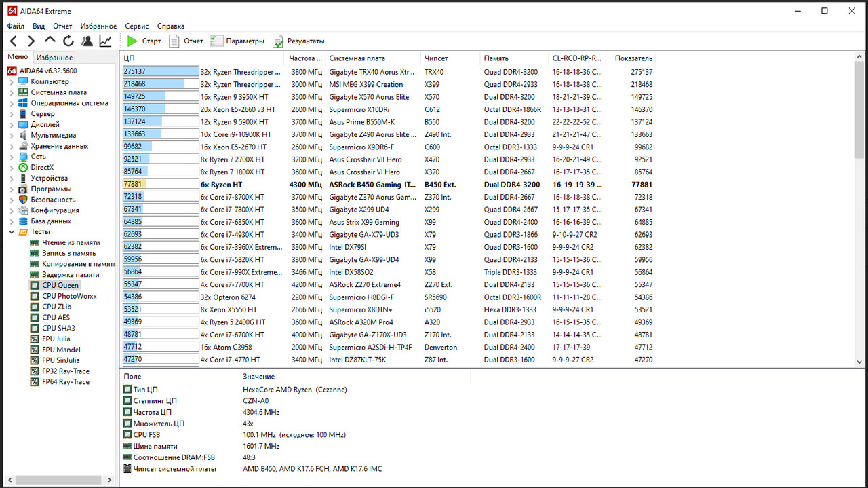Click the sidebar horizontal scrollbar

[x=59, y=481]
